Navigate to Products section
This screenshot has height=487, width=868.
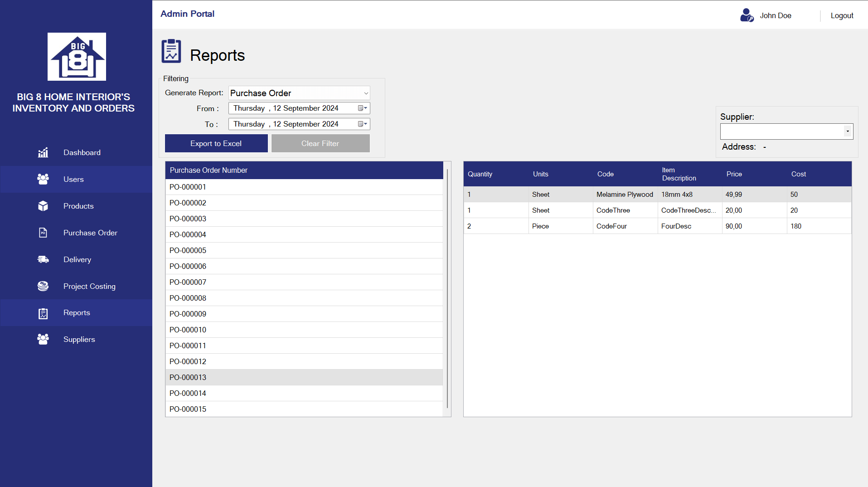point(76,206)
